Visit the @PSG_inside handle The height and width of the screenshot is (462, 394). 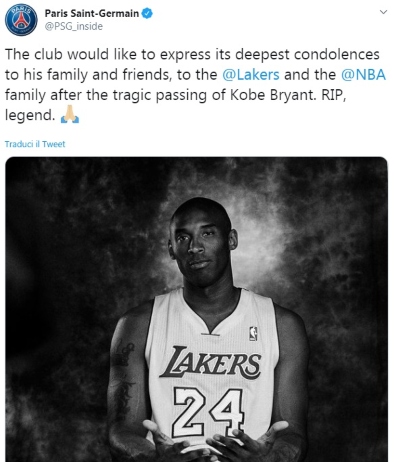coord(74,26)
